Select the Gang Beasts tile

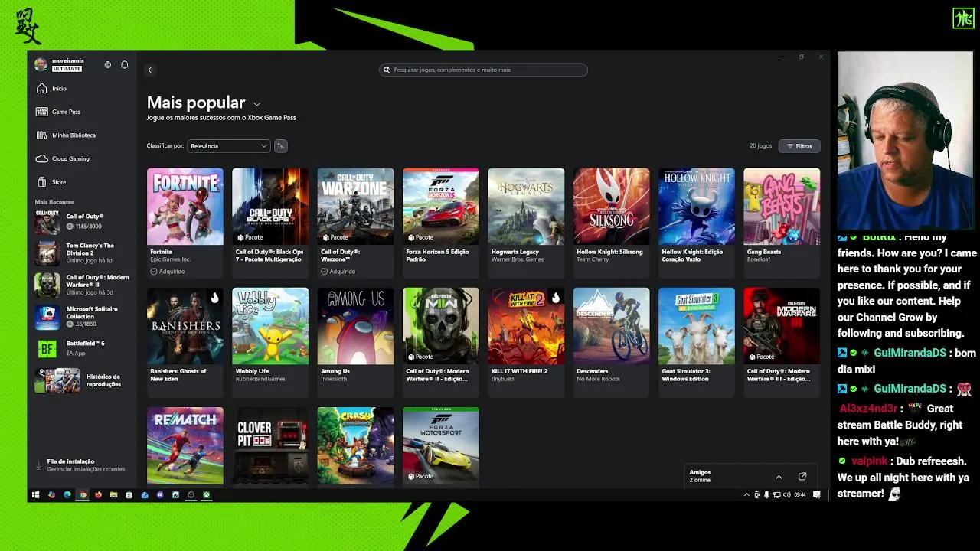point(782,222)
